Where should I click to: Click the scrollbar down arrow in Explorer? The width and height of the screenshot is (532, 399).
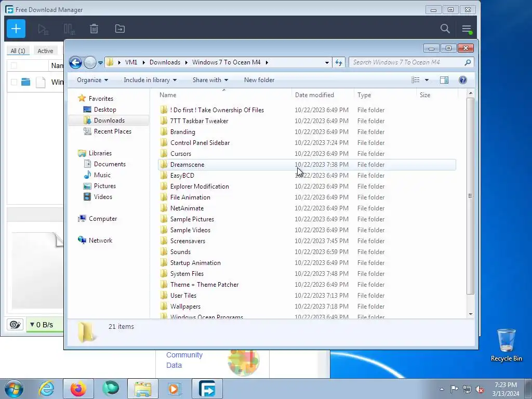tap(471, 314)
